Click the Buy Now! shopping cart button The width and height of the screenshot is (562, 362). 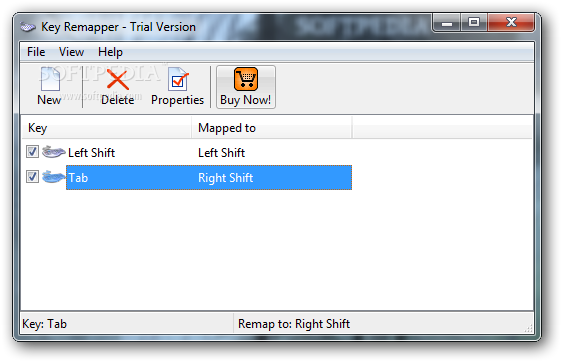(x=246, y=87)
